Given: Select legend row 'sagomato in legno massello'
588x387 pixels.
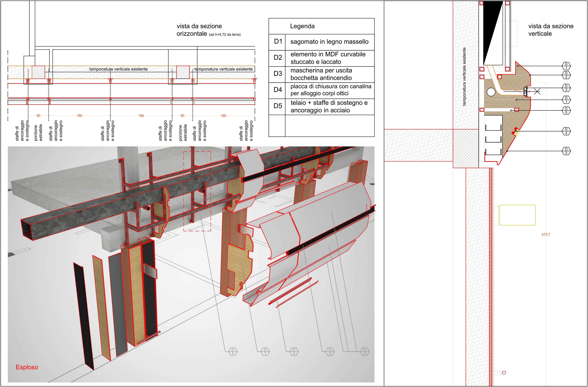Looking at the screenshot, I should click(x=321, y=42).
